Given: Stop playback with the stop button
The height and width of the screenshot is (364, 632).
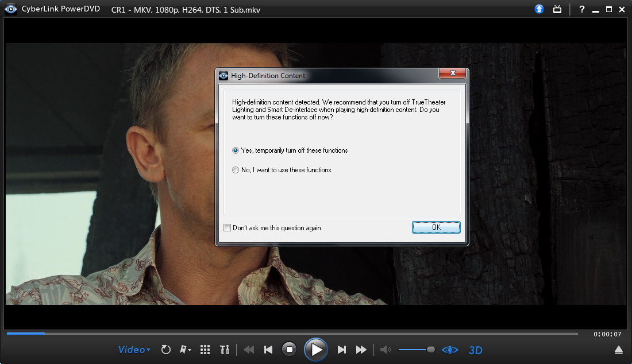Looking at the screenshot, I should (290, 349).
